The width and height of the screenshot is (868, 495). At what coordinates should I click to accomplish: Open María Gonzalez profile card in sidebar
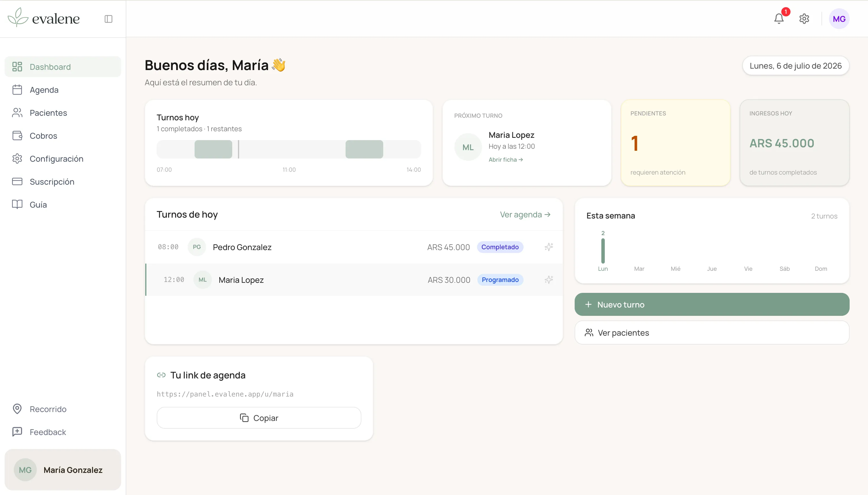(63, 469)
